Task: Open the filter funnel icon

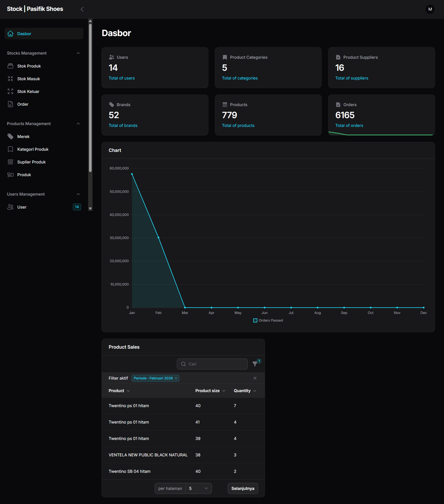Action: [x=255, y=364]
